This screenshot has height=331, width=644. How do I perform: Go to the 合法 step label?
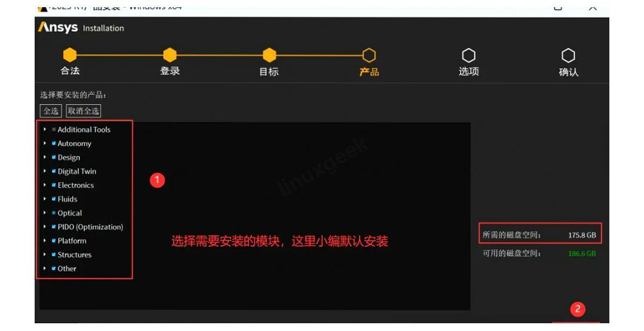tap(70, 71)
